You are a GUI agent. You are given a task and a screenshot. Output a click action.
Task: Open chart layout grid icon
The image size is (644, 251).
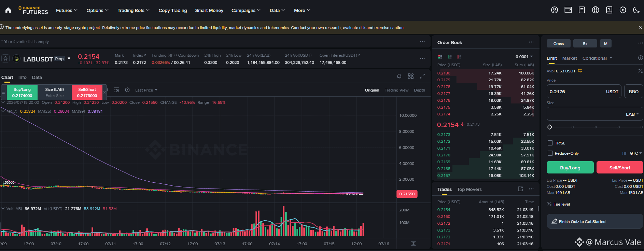[411, 76]
